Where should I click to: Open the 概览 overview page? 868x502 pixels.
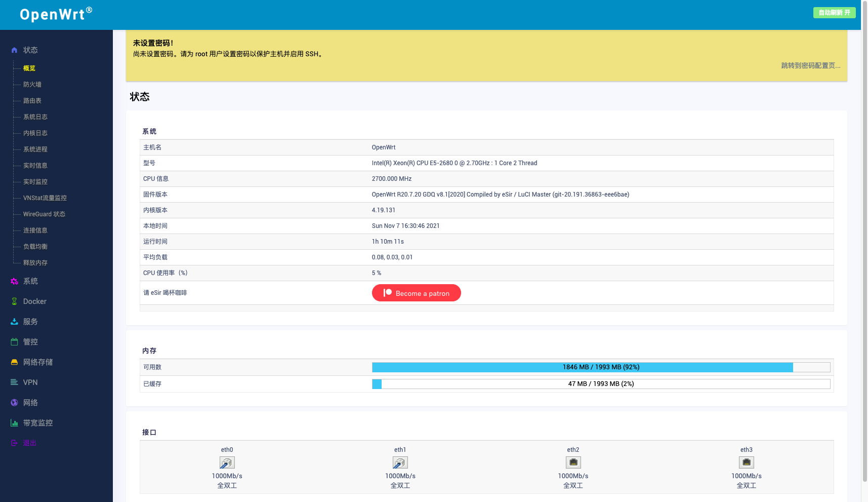[29, 68]
